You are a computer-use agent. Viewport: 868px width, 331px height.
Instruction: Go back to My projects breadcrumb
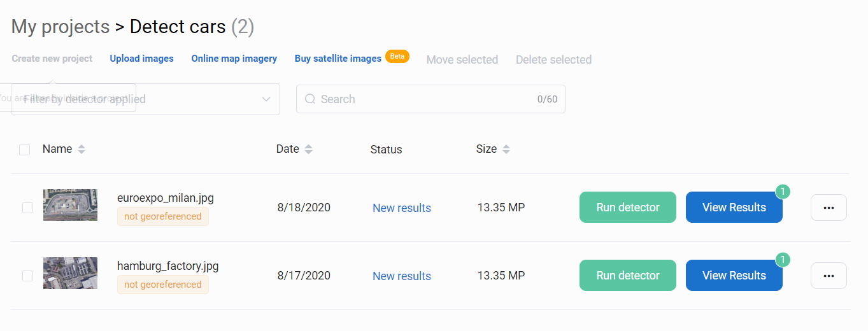[x=60, y=27]
